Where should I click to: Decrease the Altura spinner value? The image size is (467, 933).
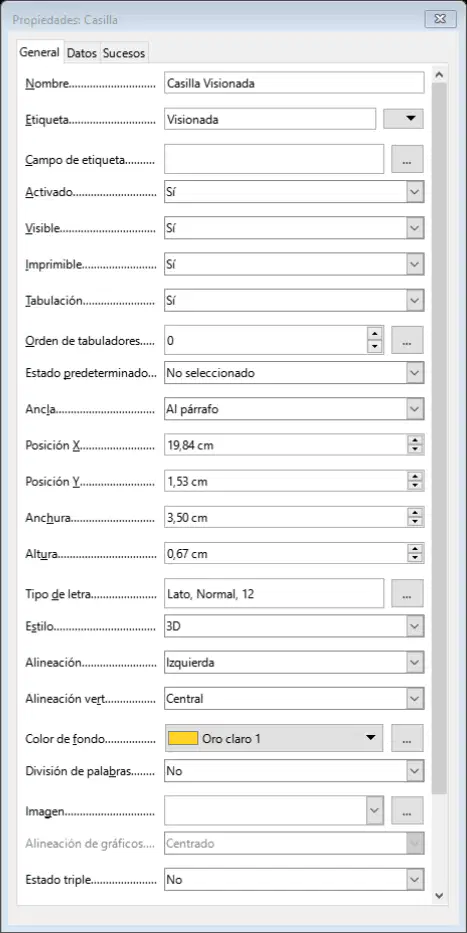click(x=415, y=558)
